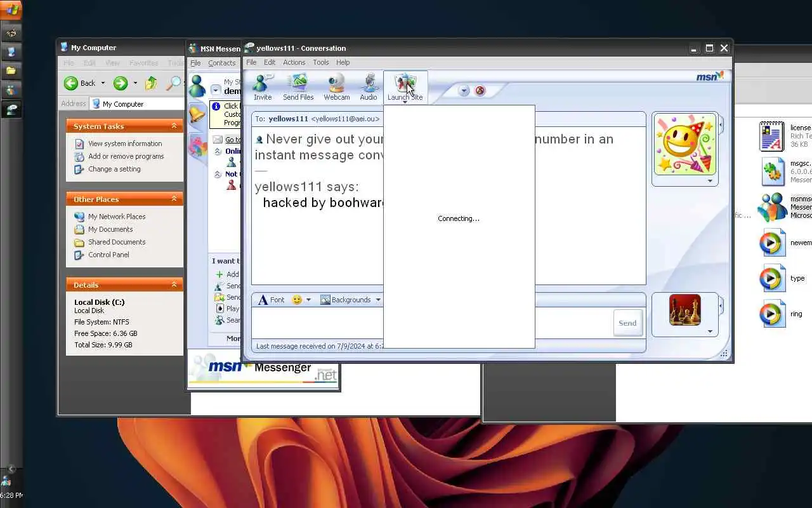Click the Up folder icon in My Computer

click(151, 83)
